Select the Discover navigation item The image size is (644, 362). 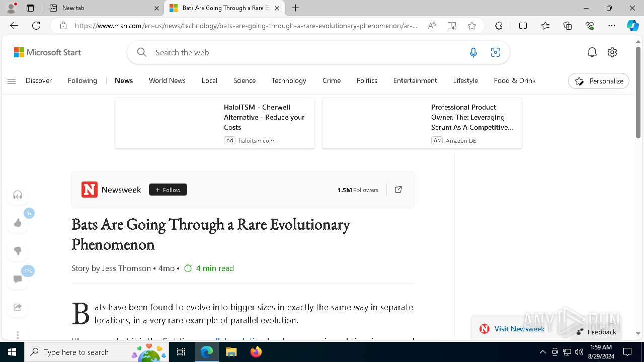(39, 80)
